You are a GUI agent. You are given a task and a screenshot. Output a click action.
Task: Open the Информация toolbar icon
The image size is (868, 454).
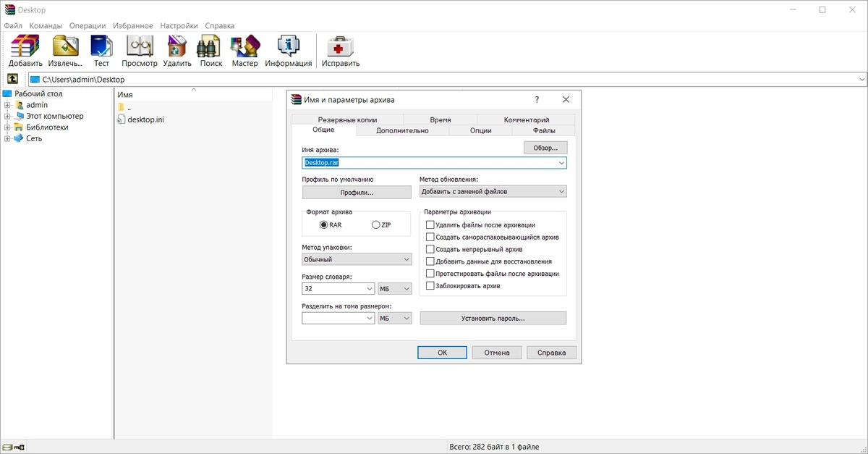[x=288, y=46]
